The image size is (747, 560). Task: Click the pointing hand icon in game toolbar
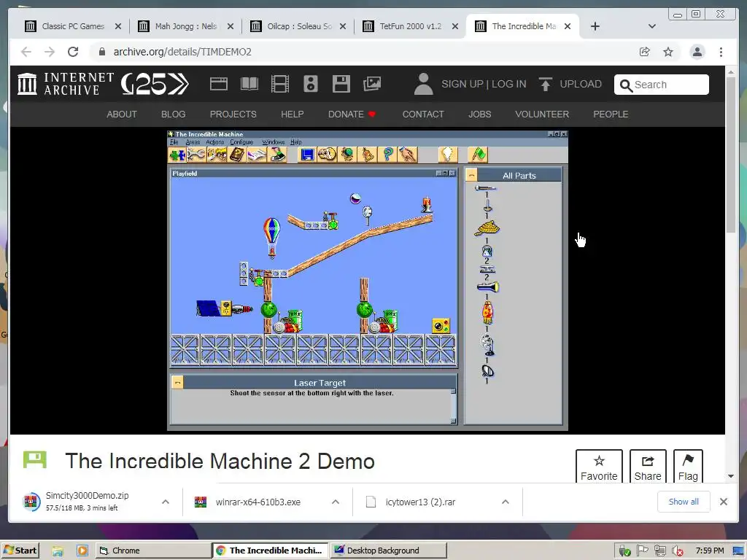pyautogui.click(x=408, y=155)
